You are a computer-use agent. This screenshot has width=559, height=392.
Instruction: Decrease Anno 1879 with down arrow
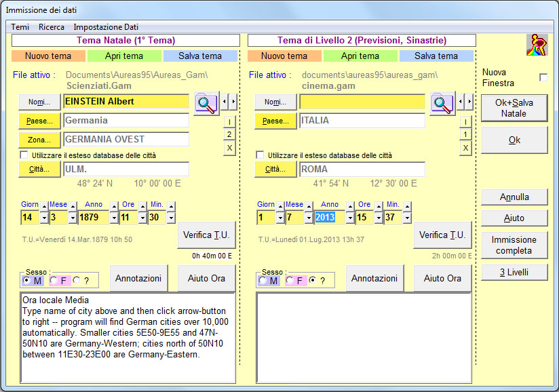pos(114,218)
